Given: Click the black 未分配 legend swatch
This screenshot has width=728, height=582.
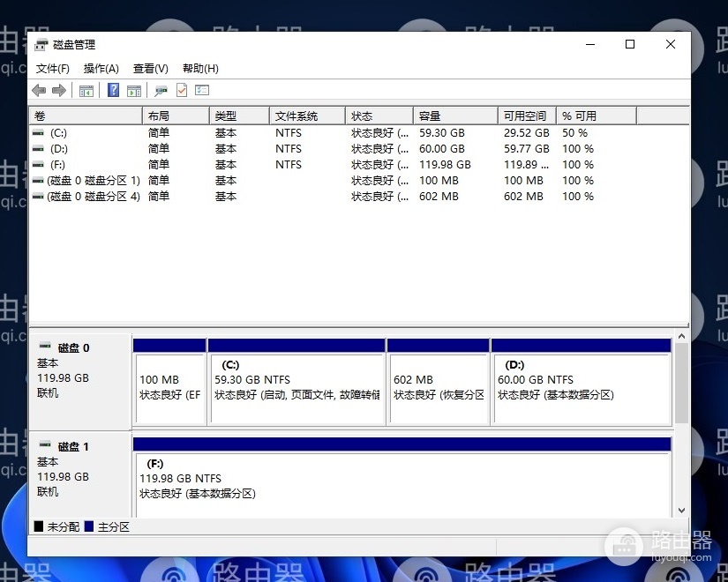Looking at the screenshot, I should (39, 526).
